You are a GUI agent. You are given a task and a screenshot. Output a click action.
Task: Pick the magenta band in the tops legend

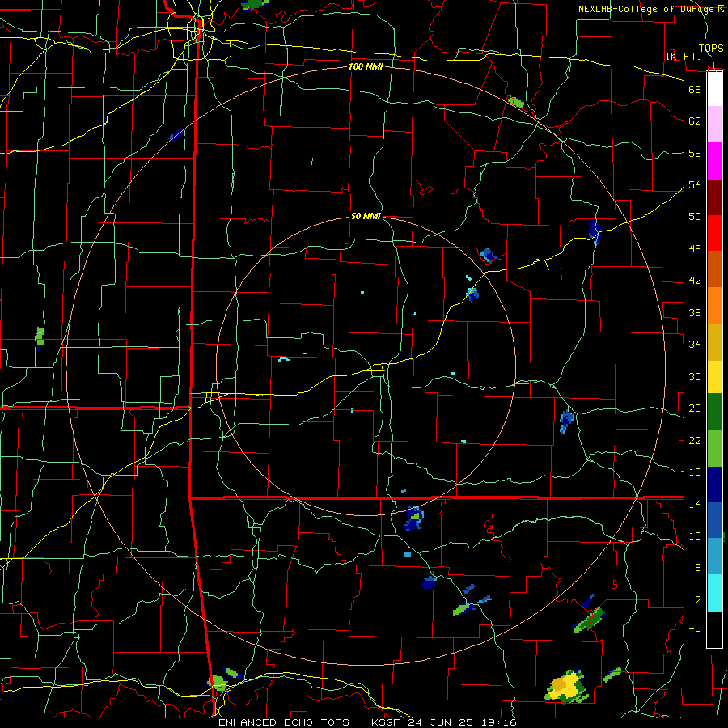pyautogui.click(x=714, y=161)
